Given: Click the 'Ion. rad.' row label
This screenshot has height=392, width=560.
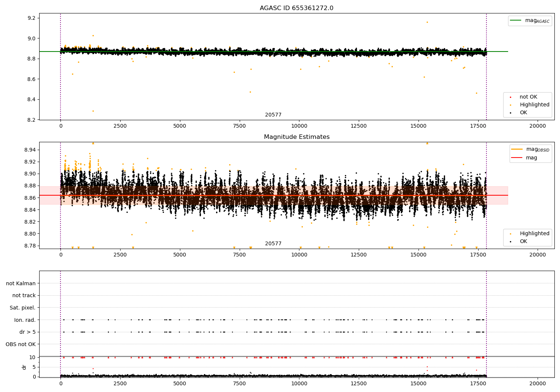Looking at the screenshot, I should pyautogui.click(x=25, y=320).
